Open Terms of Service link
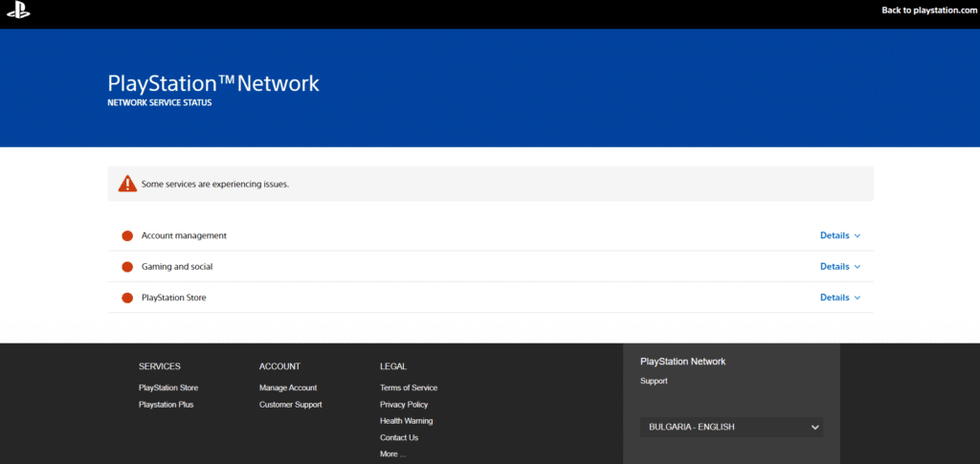Image resolution: width=980 pixels, height=464 pixels. [409, 387]
